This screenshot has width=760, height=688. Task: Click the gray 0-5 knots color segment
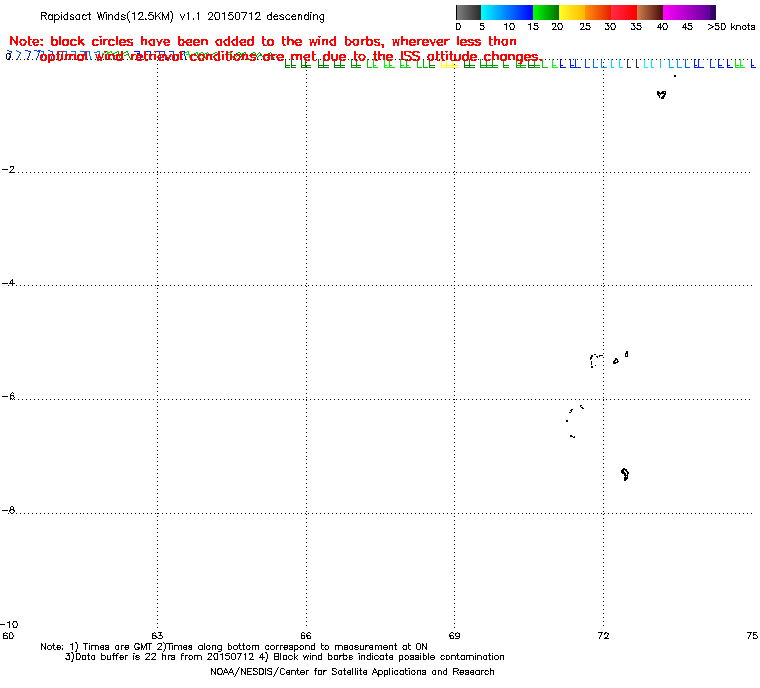(469, 12)
